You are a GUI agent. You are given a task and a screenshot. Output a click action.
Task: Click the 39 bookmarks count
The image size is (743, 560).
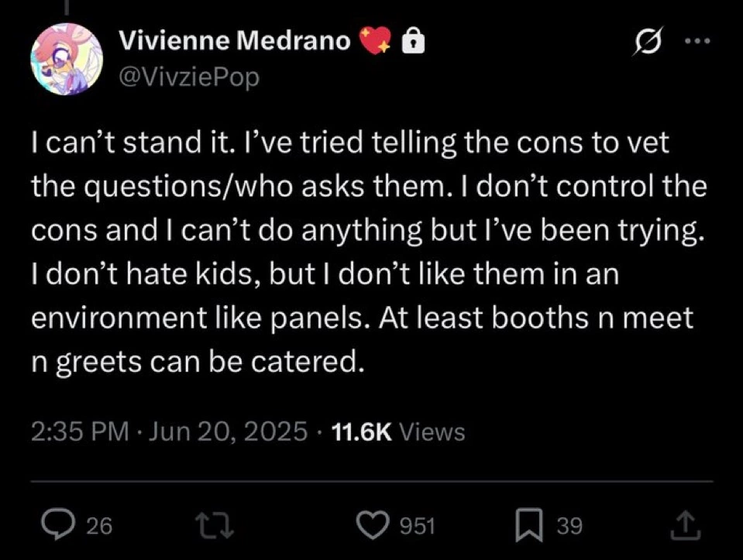[569, 526]
